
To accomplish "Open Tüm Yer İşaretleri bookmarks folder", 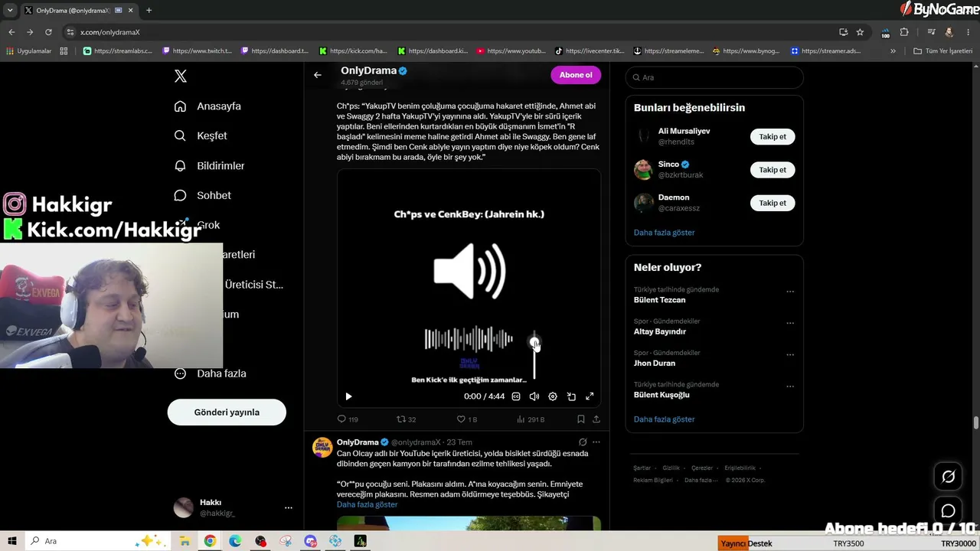I will coord(942,51).
